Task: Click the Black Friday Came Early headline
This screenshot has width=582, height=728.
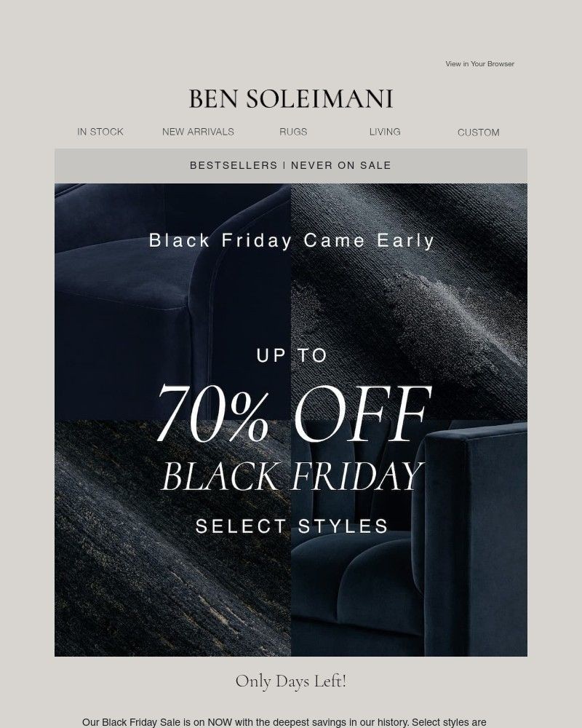Action: click(x=291, y=241)
